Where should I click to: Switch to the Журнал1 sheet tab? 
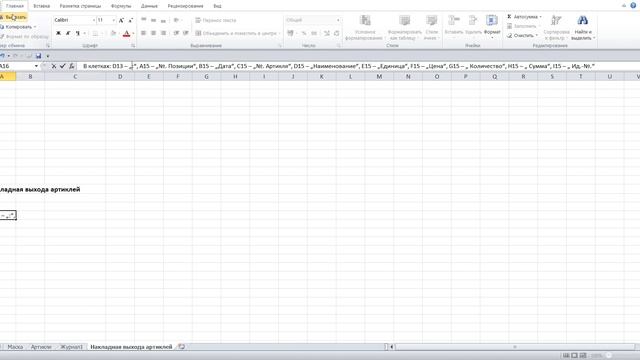click(x=71, y=347)
